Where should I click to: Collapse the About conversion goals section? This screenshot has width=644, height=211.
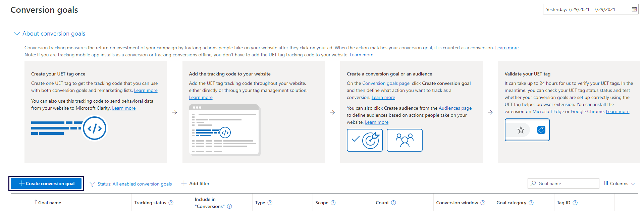point(17,34)
